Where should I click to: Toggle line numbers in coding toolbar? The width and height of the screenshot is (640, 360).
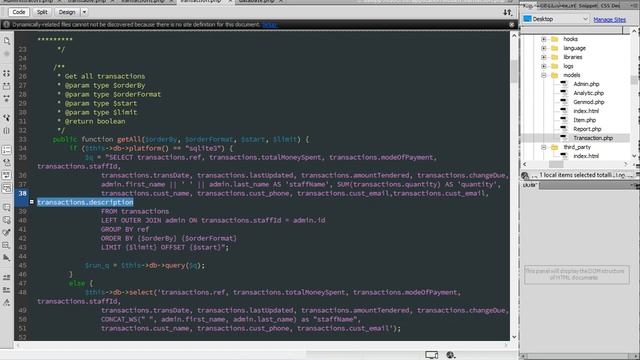click(x=7, y=150)
